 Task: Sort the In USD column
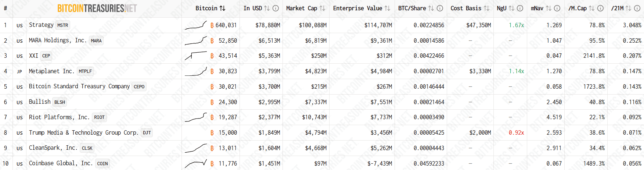pos(267,8)
